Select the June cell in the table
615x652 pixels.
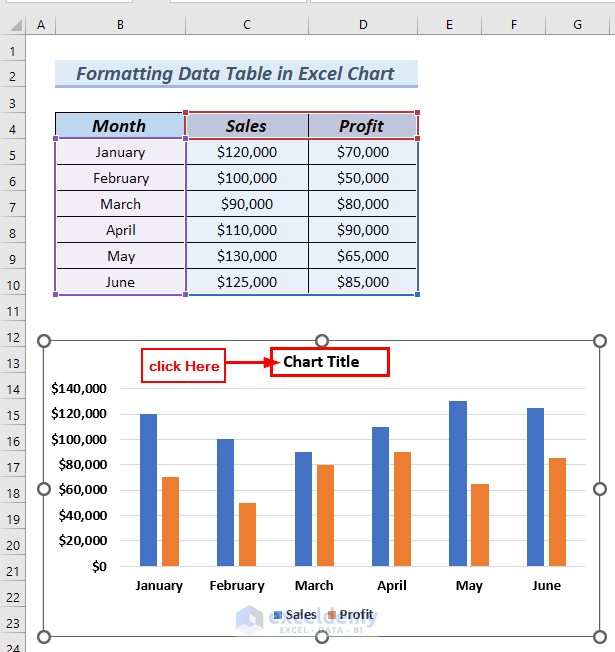click(120, 282)
